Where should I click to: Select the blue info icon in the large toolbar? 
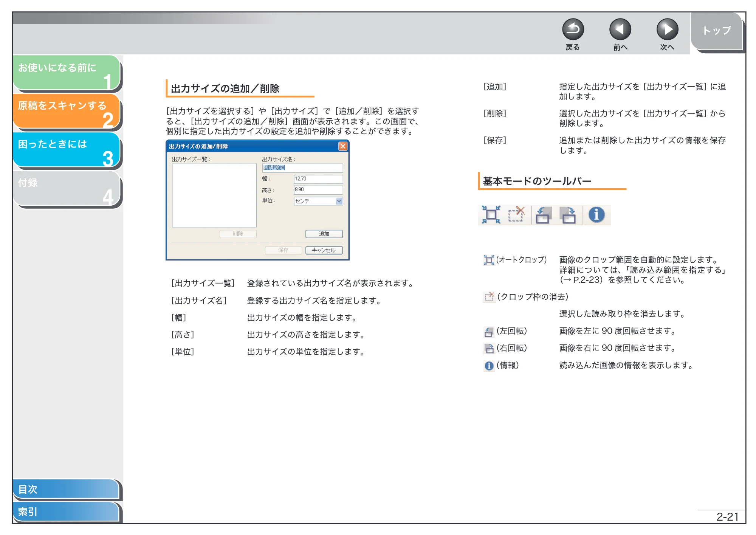[x=596, y=215]
